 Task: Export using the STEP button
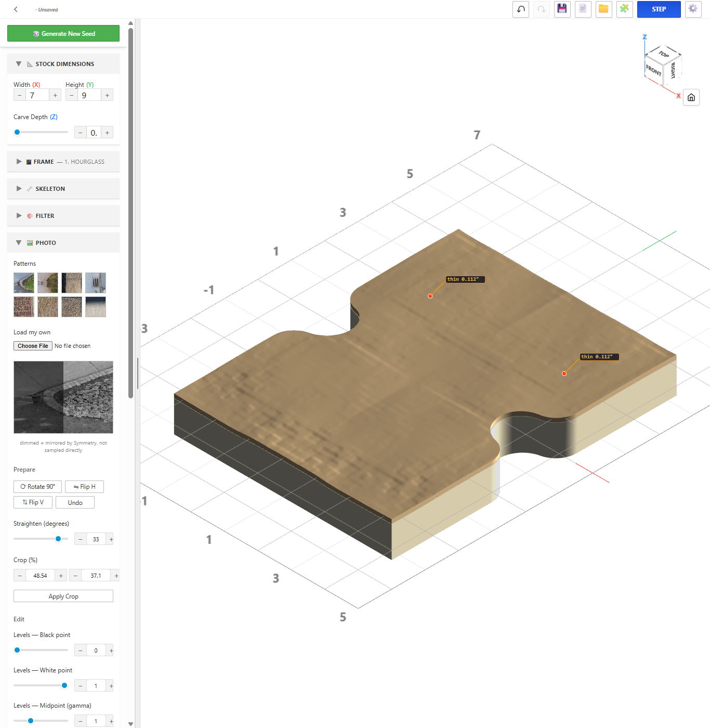click(659, 9)
